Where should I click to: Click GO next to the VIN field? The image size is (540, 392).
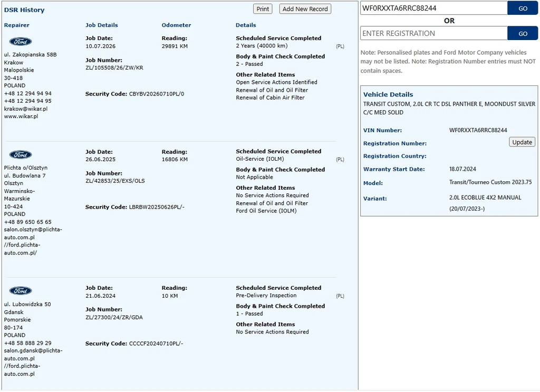523,8
